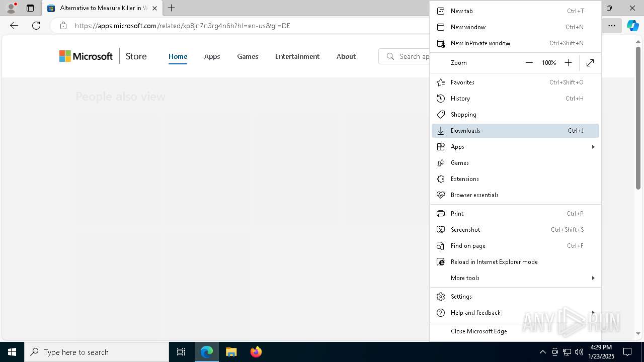The image size is (644, 362).
Task: Open Task View on the taskbar
Action: coord(181,352)
